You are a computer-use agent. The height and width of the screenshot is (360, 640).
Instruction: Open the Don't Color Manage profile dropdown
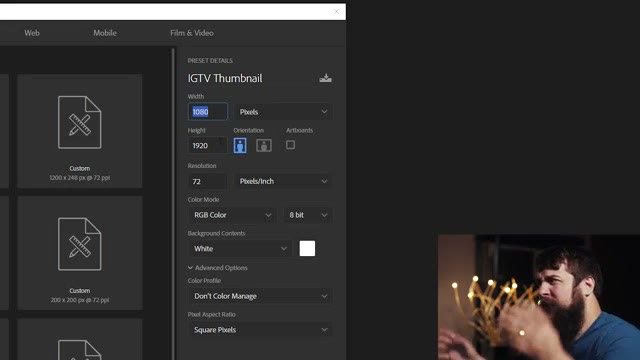260,296
